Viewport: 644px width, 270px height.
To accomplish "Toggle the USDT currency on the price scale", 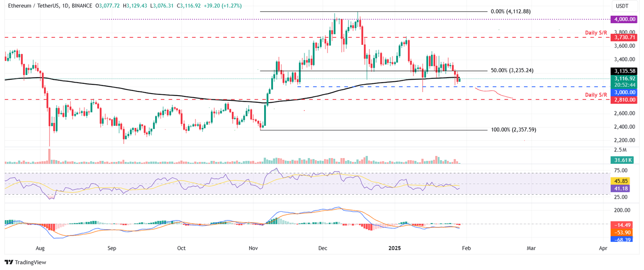I will [624, 6].
